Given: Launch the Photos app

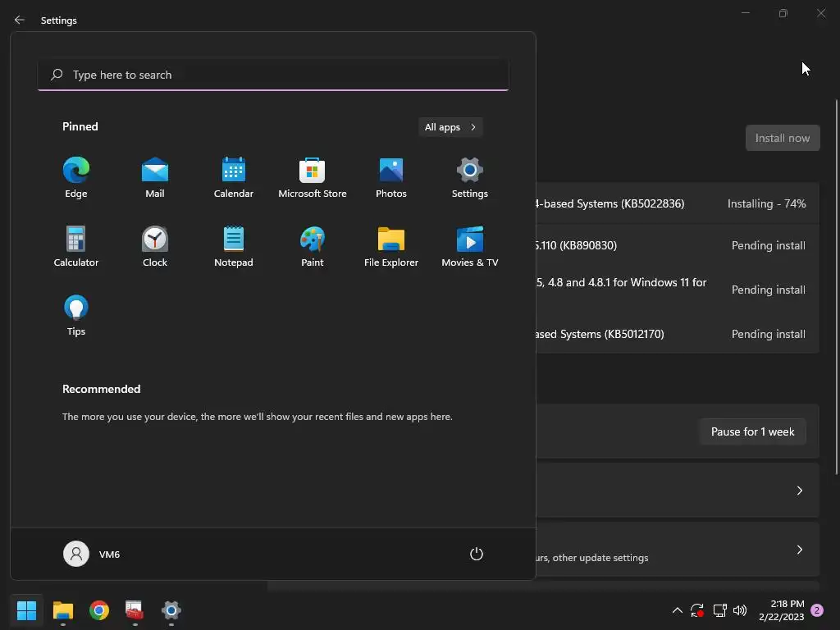Looking at the screenshot, I should [391, 178].
